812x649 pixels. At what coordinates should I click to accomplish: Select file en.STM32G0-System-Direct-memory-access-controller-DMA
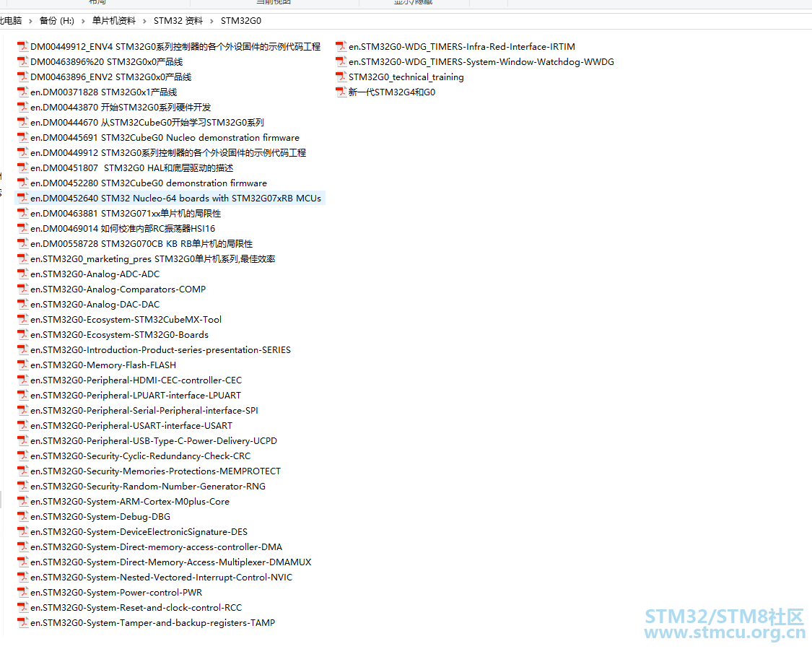pos(149,546)
